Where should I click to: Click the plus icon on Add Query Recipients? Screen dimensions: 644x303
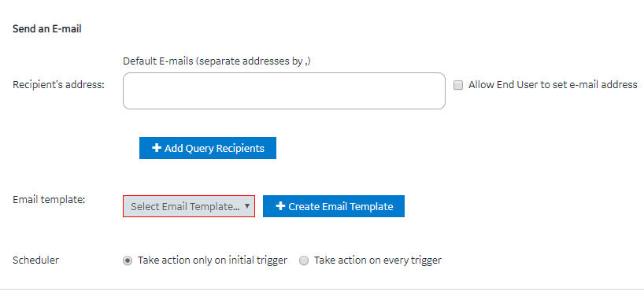click(156, 148)
